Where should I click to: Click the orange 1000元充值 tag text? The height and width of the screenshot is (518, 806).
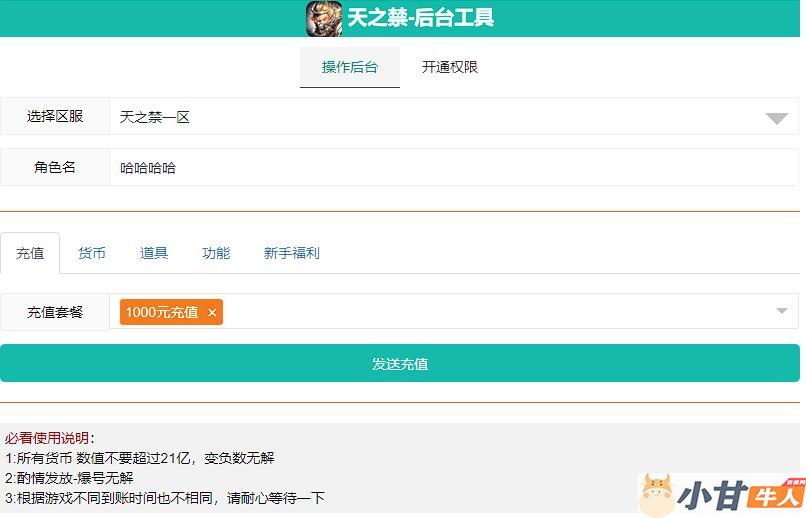[162, 313]
